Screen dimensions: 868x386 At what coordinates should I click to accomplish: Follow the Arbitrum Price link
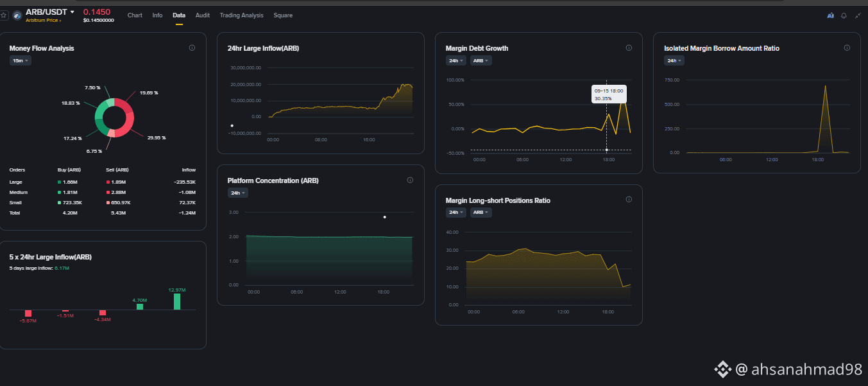click(x=44, y=21)
